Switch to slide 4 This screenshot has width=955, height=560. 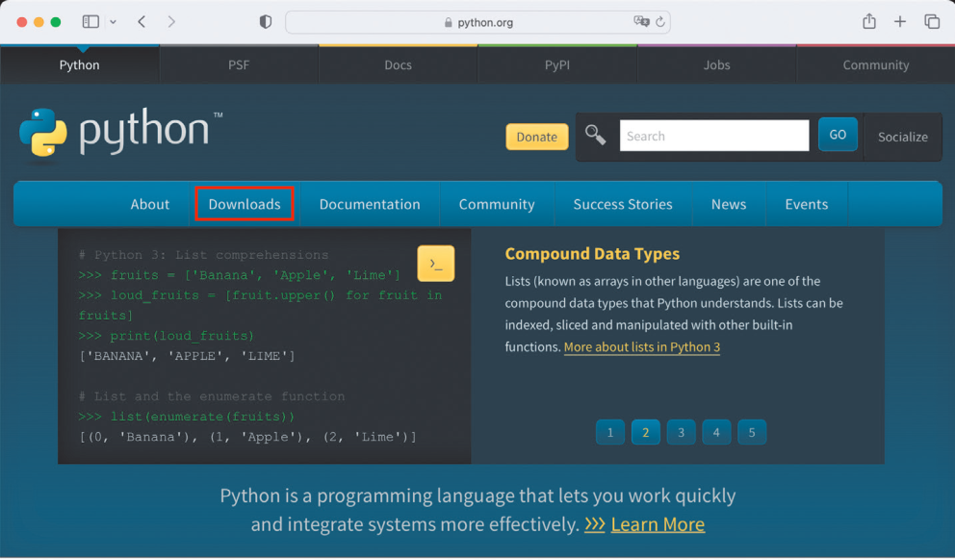coord(716,432)
